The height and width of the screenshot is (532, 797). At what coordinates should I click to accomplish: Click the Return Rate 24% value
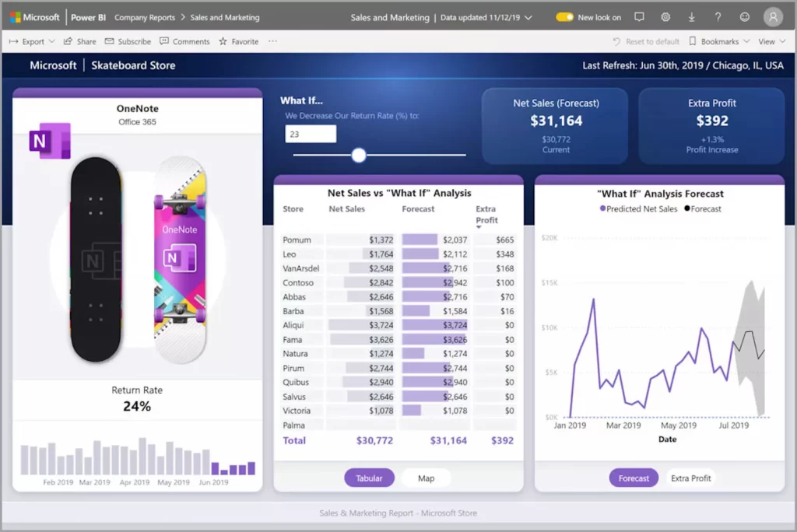tap(137, 406)
